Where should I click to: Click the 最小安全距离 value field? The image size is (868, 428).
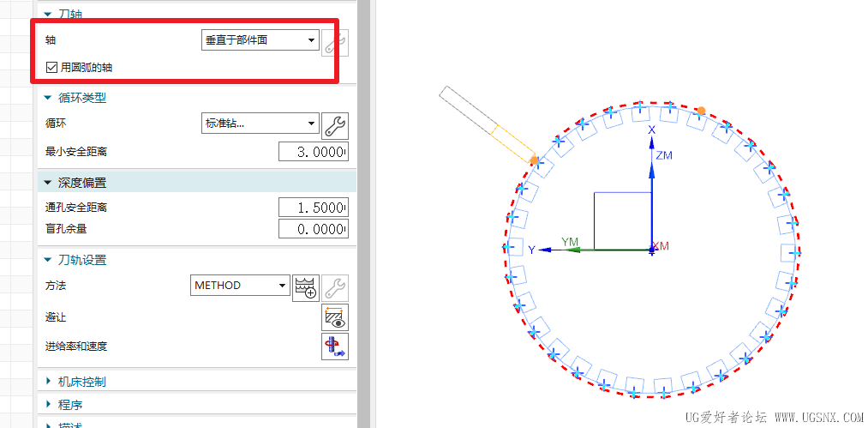tap(314, 152)
